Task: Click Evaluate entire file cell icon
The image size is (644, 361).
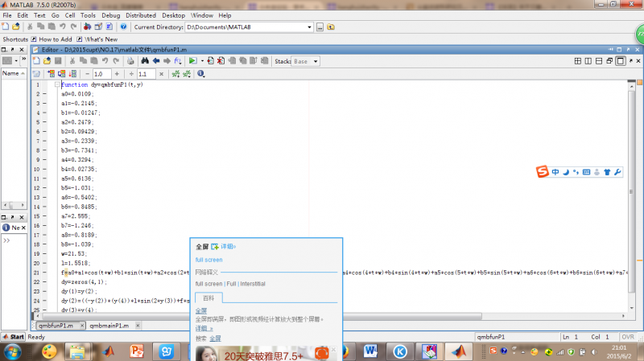Action: point(72,74)
